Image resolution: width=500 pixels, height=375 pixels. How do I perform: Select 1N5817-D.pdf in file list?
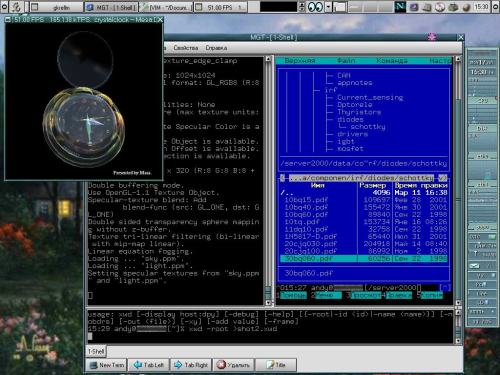tap(364, 236)
